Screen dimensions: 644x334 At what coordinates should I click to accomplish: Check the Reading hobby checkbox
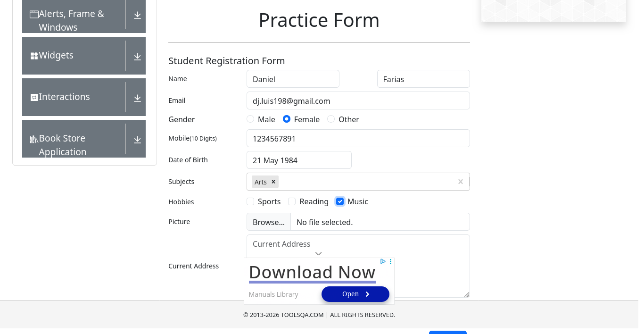coord(292,201)
